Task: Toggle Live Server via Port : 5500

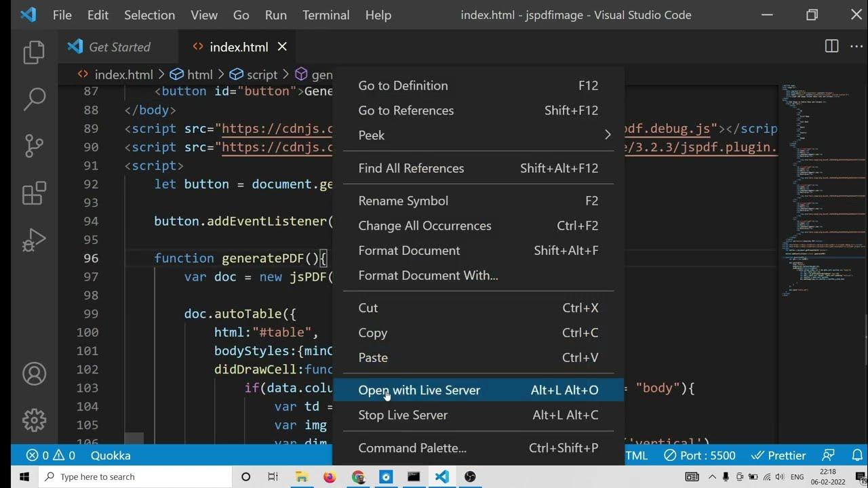Action: [700, 455]
